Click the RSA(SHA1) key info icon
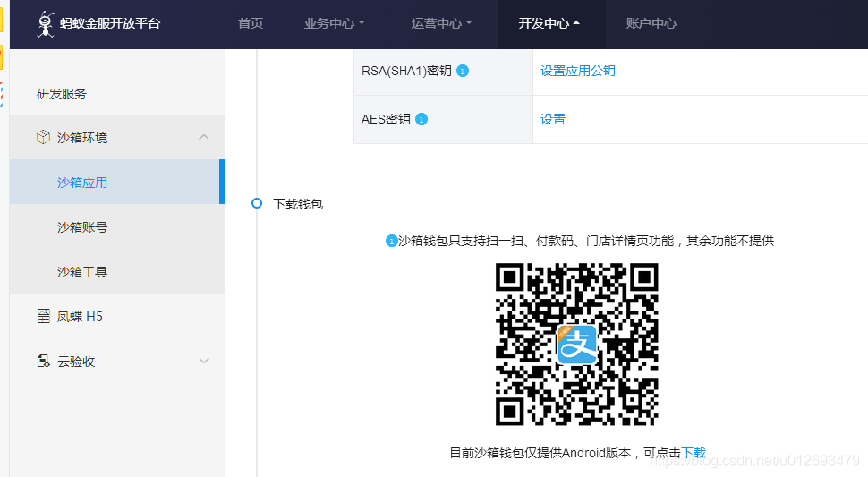This screenshot has width=868, height=477. [463, 71]
